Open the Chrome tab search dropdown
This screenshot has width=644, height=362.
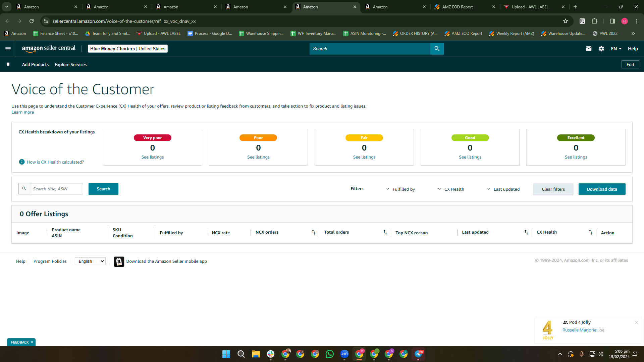pyautogui.click(x=7, y=7)
